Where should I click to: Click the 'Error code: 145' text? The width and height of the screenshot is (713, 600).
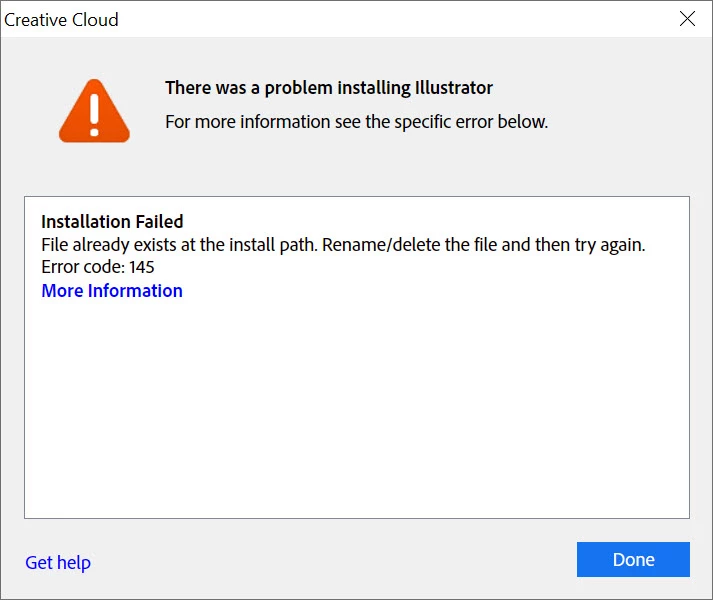tap(98, 267)
